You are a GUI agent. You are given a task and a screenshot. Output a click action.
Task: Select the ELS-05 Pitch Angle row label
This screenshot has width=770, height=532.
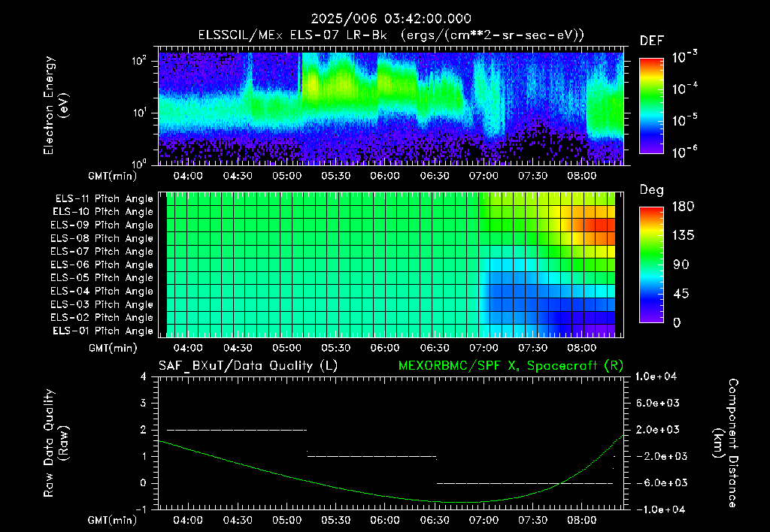[102, 278]
